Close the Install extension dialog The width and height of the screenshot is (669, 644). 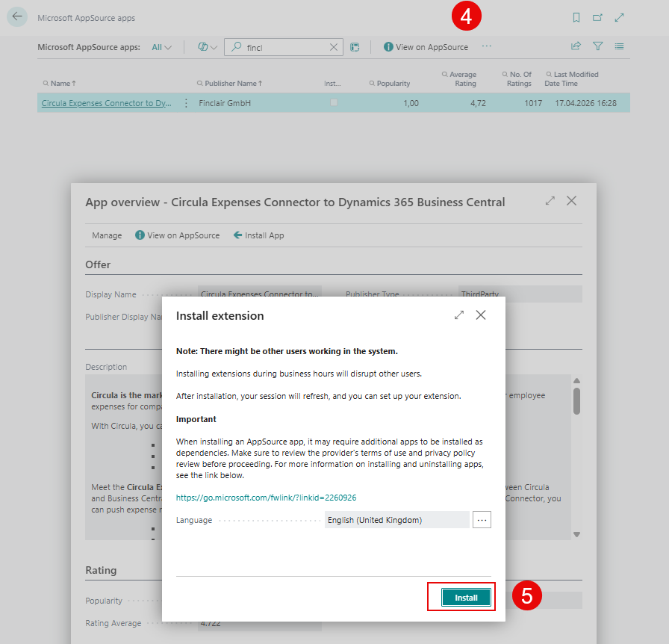click(x=481, y=315)
